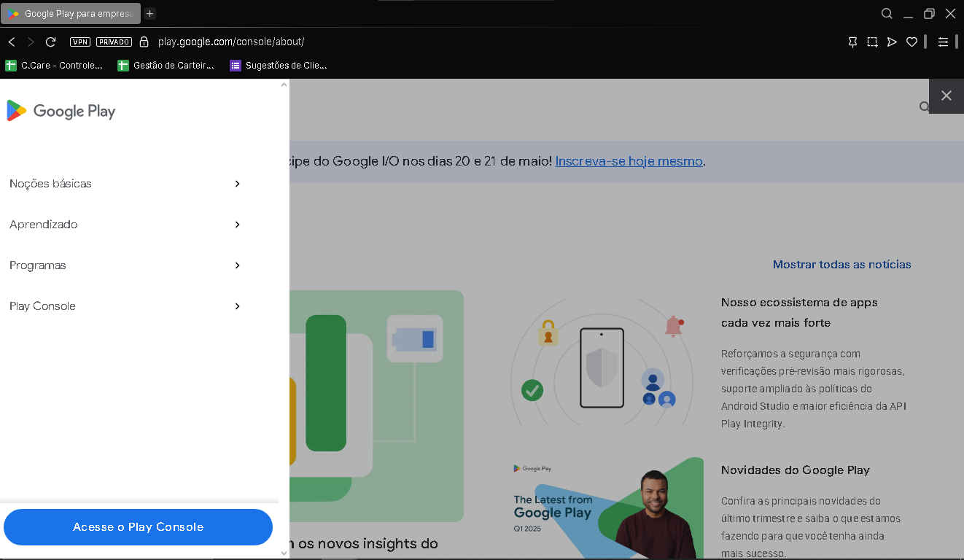Open new tab with plus button

click(149, 14)
